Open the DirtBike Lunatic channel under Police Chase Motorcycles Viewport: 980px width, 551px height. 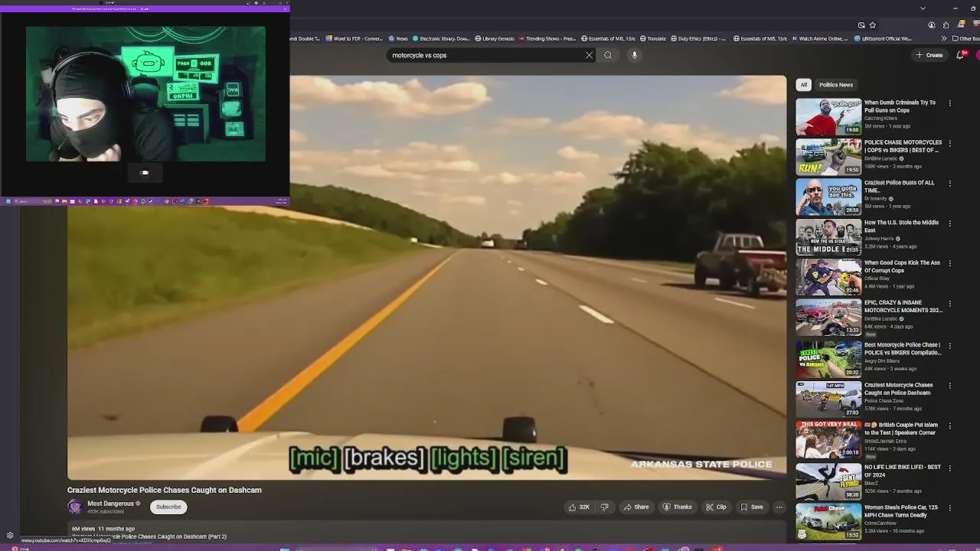coord(881,158)
